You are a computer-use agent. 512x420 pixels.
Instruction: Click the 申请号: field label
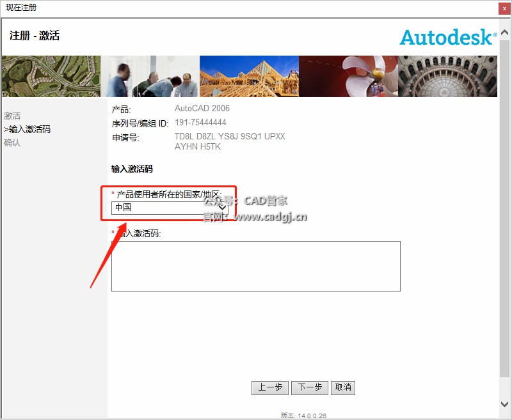(x=125, y=137)
